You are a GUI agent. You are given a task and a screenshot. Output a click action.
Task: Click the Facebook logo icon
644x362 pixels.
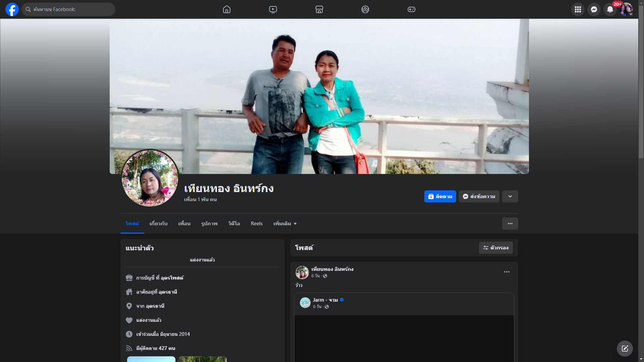(x=12, y=9)
